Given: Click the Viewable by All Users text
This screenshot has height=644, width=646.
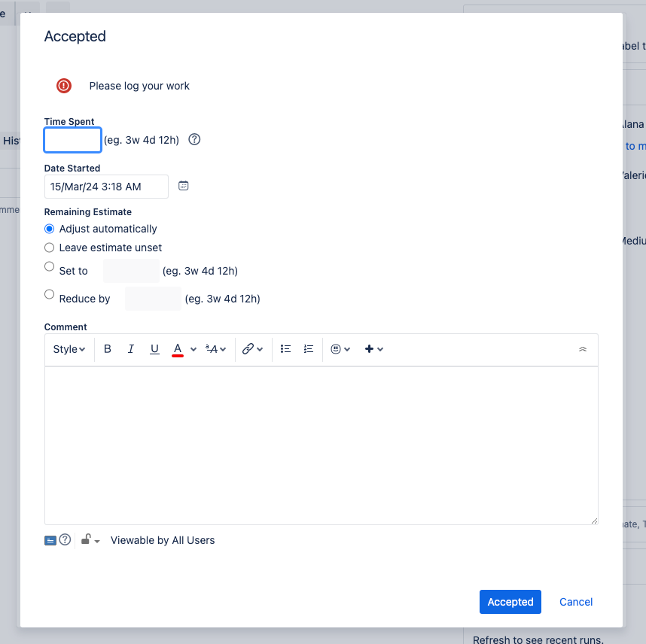Looking at the screenshot, I should 163,540.
